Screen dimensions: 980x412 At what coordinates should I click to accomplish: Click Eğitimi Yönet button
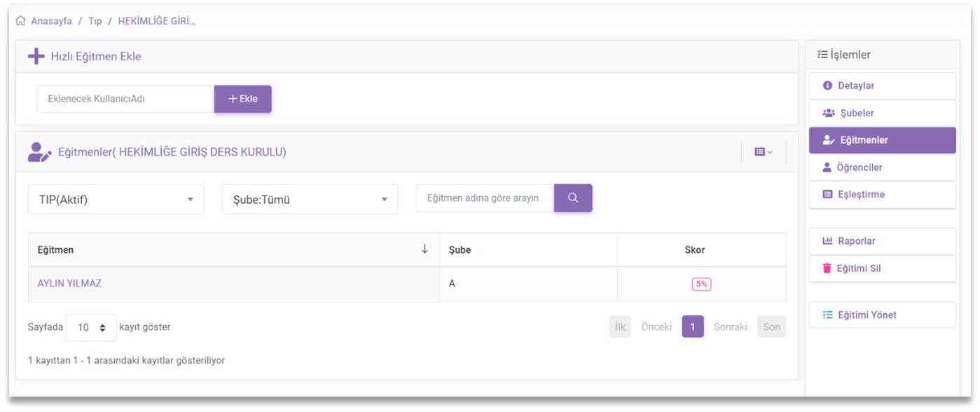tap(882, 315)
